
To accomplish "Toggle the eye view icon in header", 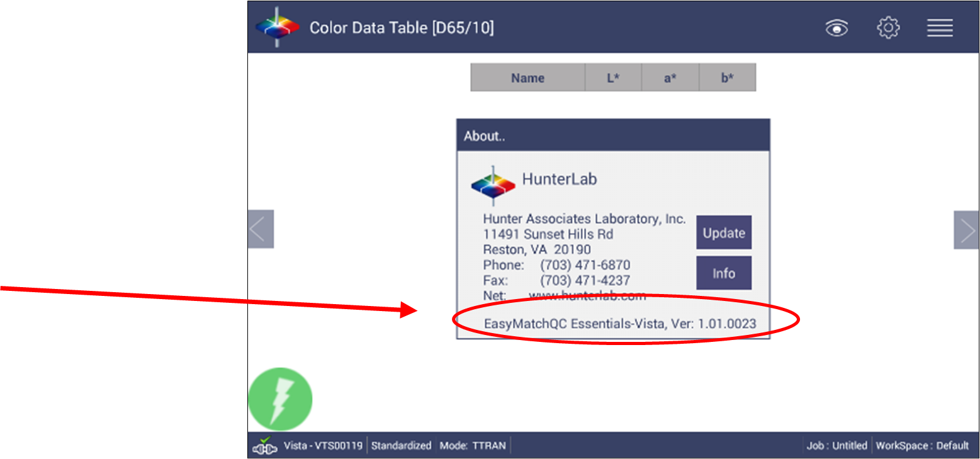I will click(x=836, y=28).
